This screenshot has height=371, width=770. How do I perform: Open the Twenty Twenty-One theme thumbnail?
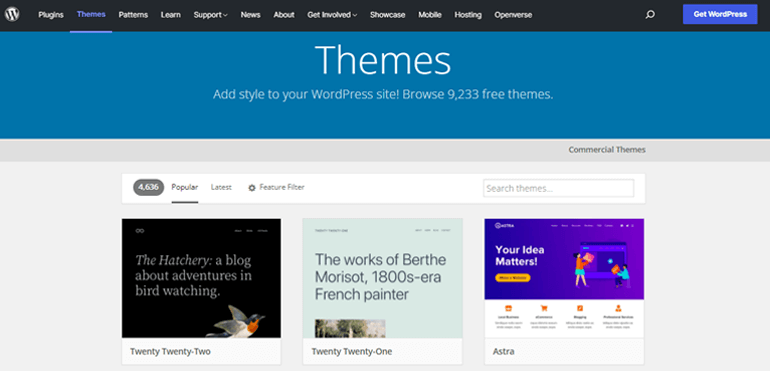383,278
